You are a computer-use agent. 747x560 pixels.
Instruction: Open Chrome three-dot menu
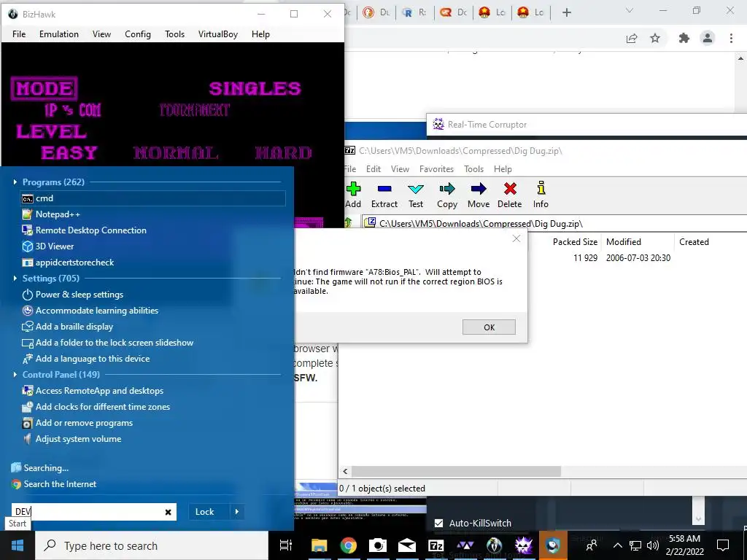(x=731, y=38)
